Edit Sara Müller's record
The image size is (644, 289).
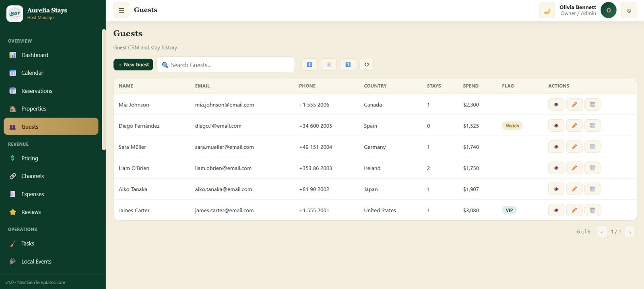pos(574,147)
